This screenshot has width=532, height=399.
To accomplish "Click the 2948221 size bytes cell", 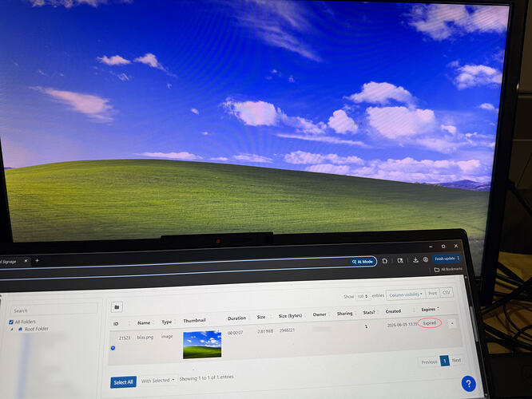I will pyautogui.click(x=287, y=330).
